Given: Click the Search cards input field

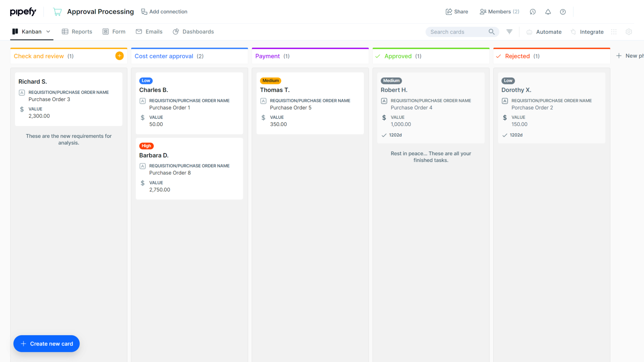Looking at the screenshot, I should pyautogui.click(x=456, y=32).
